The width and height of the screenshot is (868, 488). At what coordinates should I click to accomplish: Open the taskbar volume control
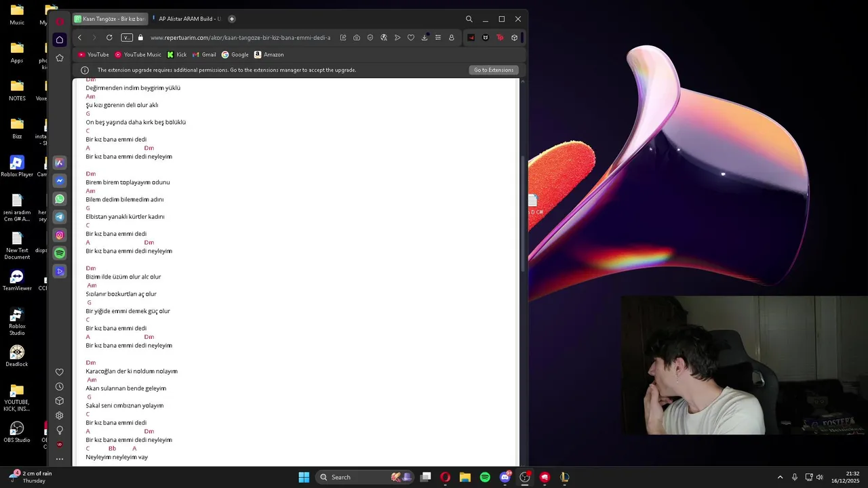coord(819,477)
